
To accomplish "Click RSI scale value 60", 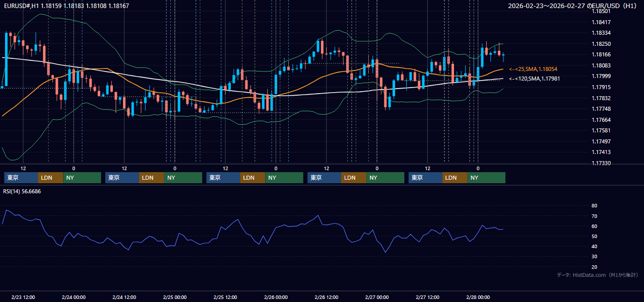I will (x=594, y=226).
